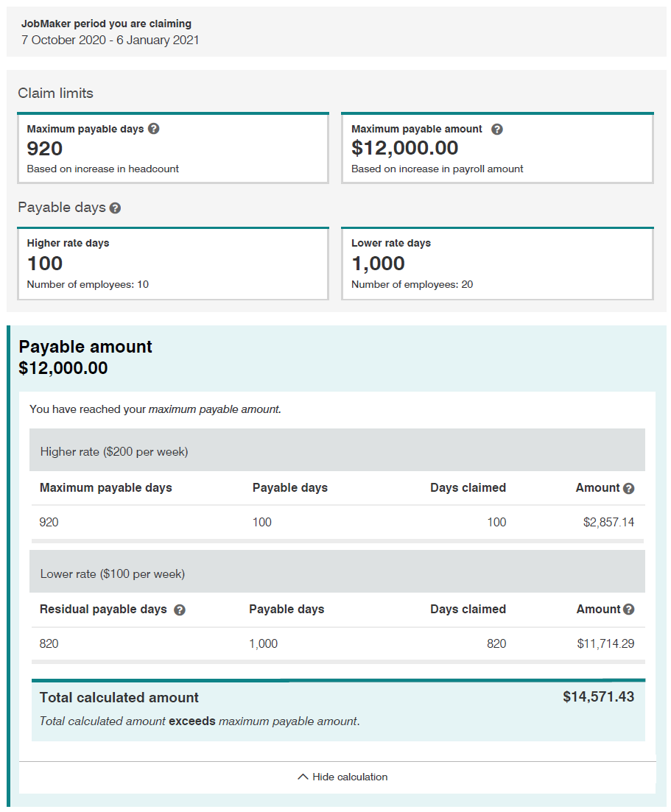Click the Maximum payable days 920 card
671x812 pixels.
(172, 148)
